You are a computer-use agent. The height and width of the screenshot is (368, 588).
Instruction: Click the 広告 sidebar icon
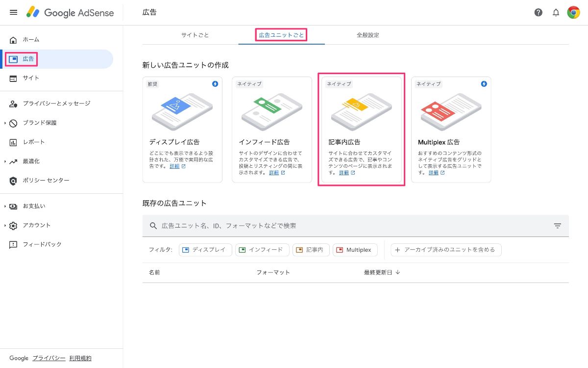tap(13, 59)
